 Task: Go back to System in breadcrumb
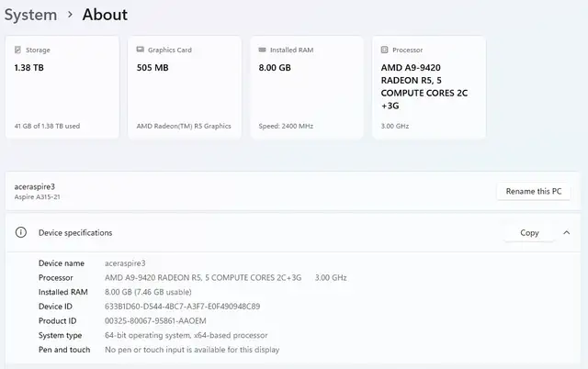tap(30, 15)
